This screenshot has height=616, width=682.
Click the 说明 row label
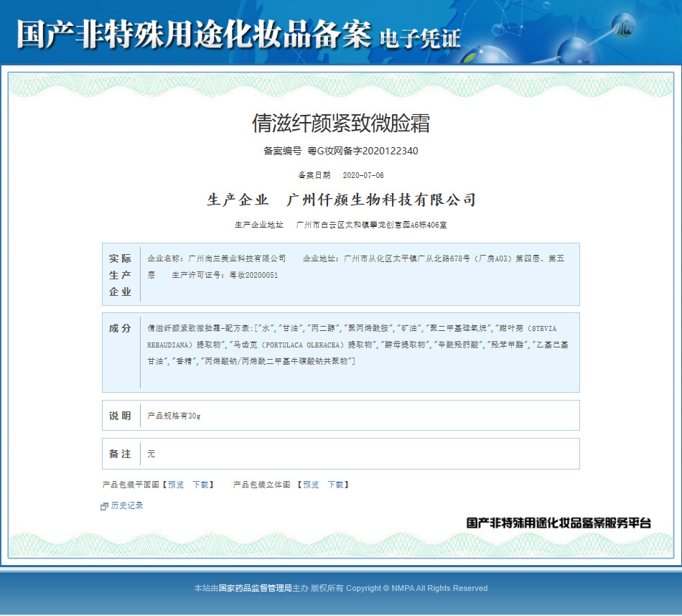click(x=120, y=416)
